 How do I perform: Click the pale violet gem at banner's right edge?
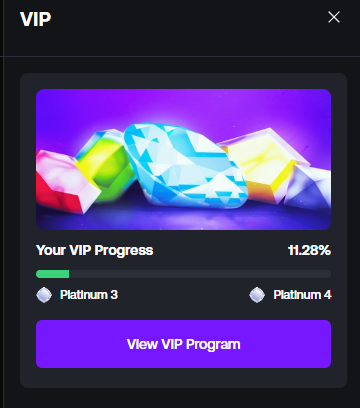coord(308,188)
